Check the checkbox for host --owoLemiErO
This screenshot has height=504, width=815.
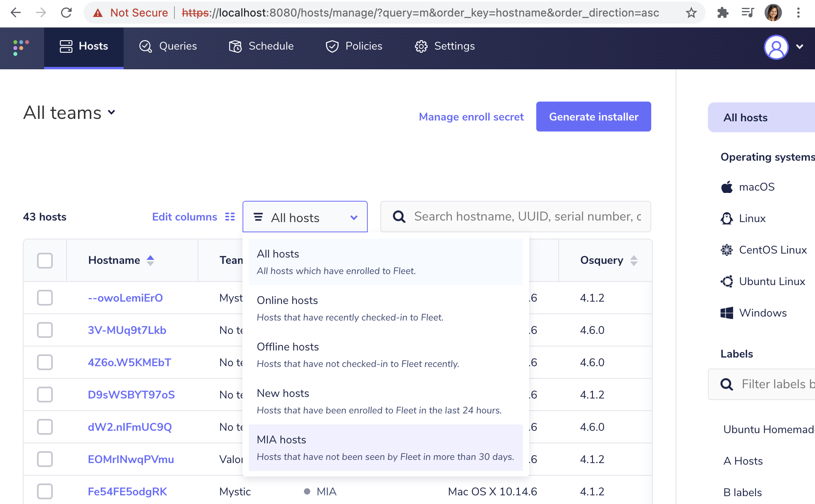click(44, 298)
